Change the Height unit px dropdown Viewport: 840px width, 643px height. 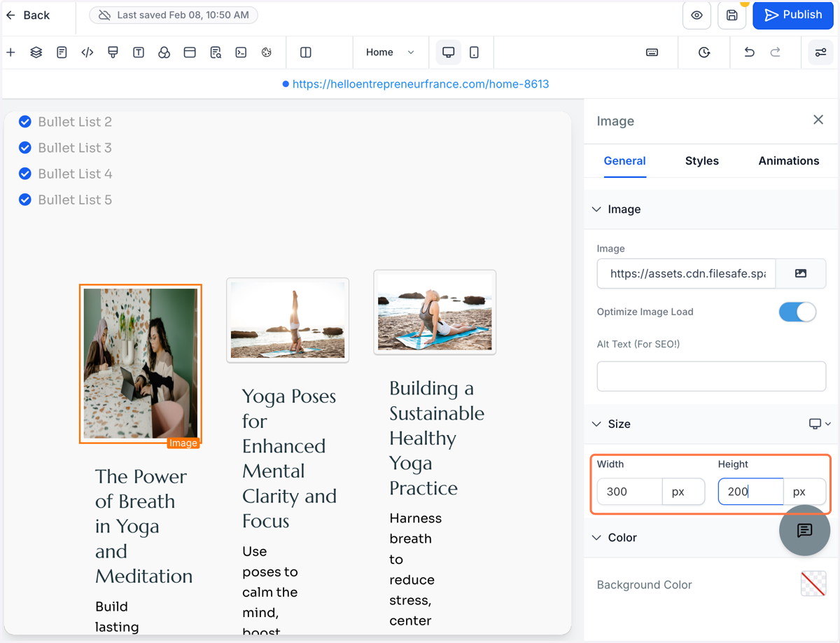[804, 492]
